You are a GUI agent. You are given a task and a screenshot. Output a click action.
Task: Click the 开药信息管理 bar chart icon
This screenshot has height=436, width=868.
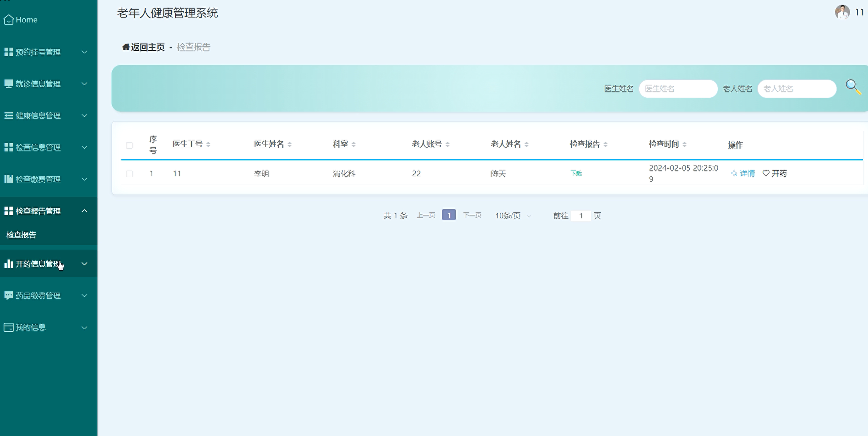click(x=8, y=264)
